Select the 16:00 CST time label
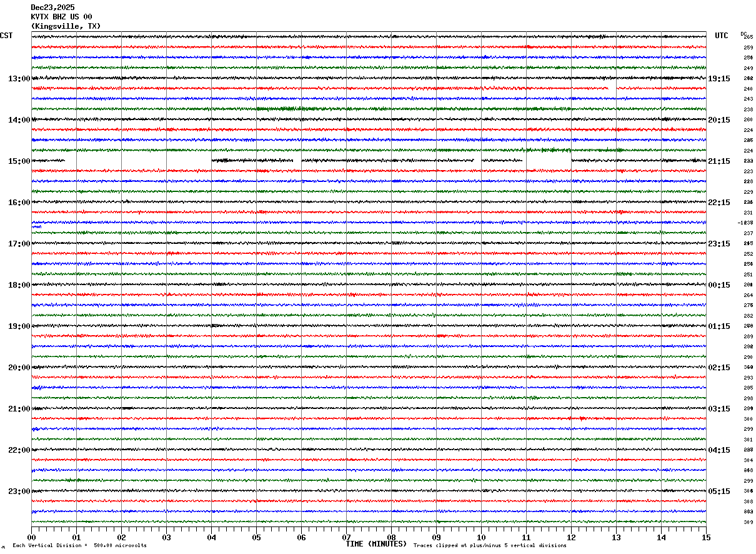 click(19, 203)
